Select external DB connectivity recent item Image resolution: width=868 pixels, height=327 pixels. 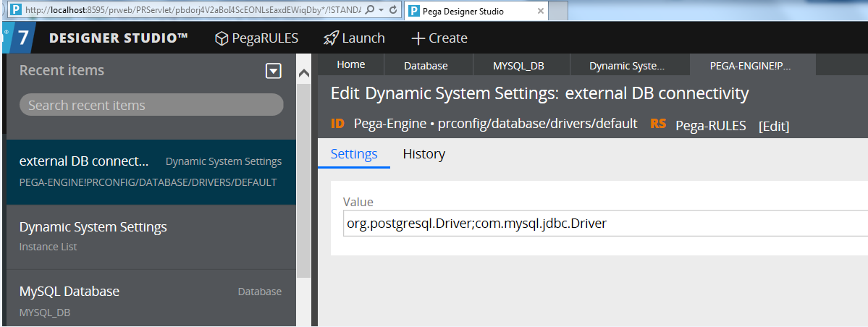tap(151, 171)
